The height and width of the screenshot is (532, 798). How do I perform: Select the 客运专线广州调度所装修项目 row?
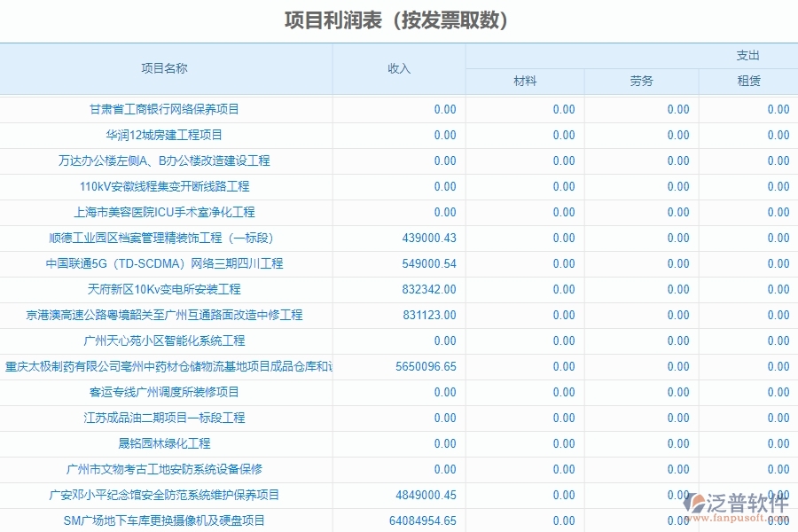pyautogui.click(x=167, y=392)
